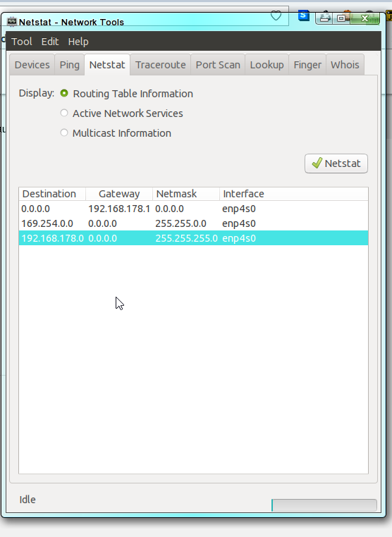The width and height of the screenshot is (392, 537).
Task: Click the Network Tools window title icon
Action: click(x=12, y=22)
